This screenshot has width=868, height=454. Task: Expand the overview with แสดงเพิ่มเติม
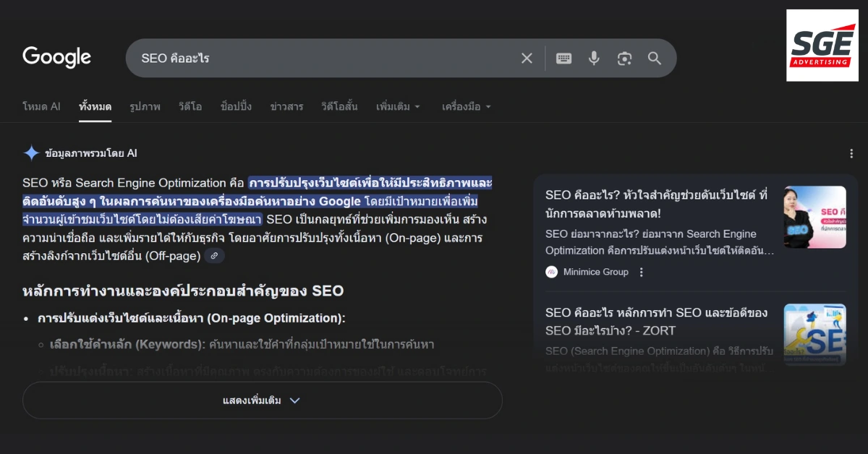point(262,401)
